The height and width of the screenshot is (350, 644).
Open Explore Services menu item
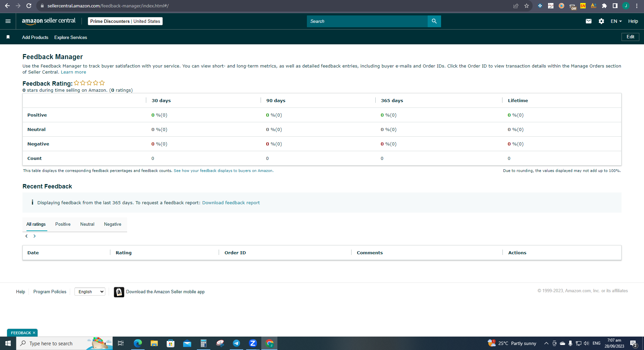point(71,37)
